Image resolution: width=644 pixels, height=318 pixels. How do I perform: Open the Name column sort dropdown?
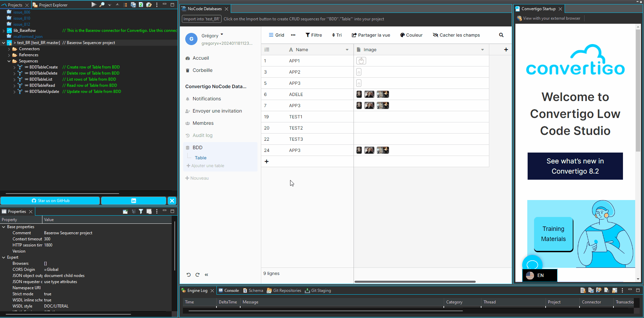346,49
